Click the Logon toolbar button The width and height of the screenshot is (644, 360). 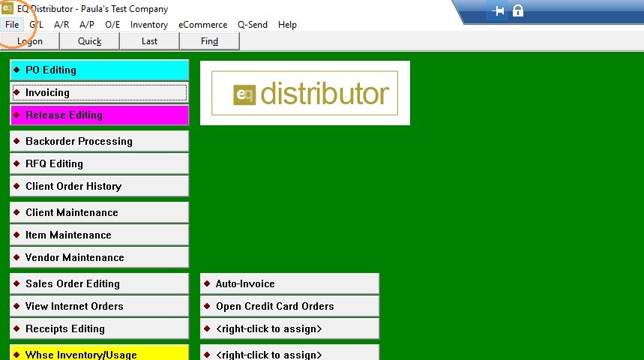pyautogui.click(x=30, y=41)
